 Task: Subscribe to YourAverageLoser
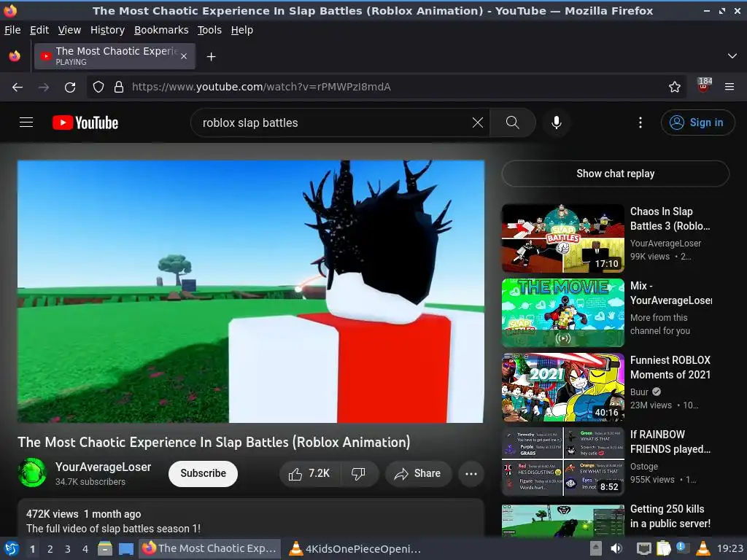click(x=203, y=473)
